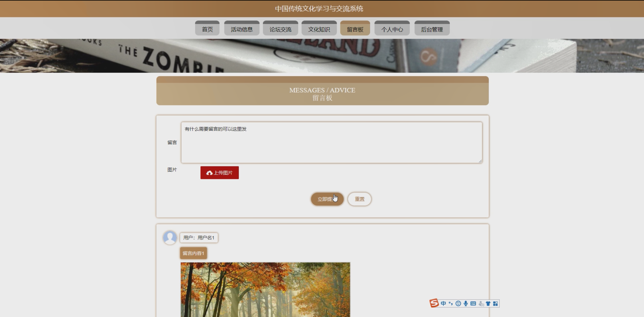The width and height of the screenshot is (644, 317).
Task: Click the Sogou input method logo
Action: click(434, 303)
